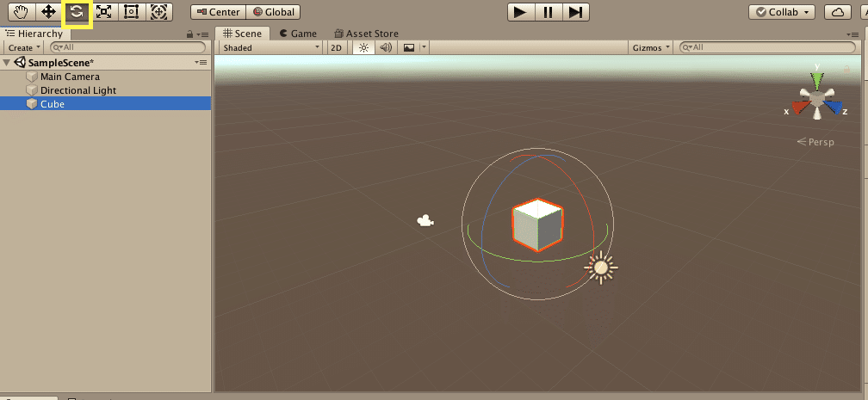Click the orientation gizmo center cube
Screen dimensions: 868x400
(817, 98)
